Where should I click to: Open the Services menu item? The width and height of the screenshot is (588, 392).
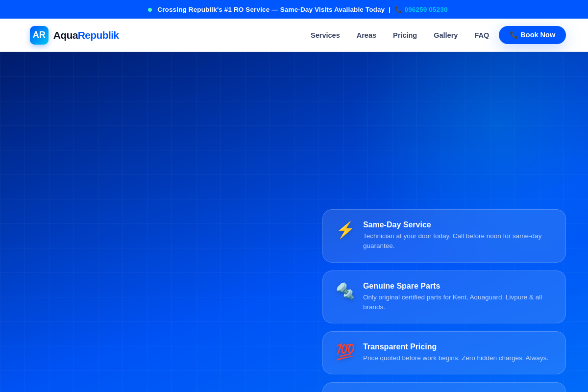(x=325, y=35)
